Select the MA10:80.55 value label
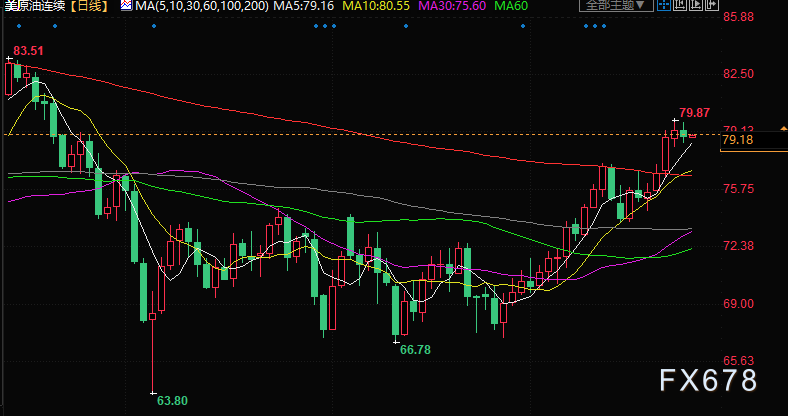Screen dimensions: 788x416 coord(376,6)
